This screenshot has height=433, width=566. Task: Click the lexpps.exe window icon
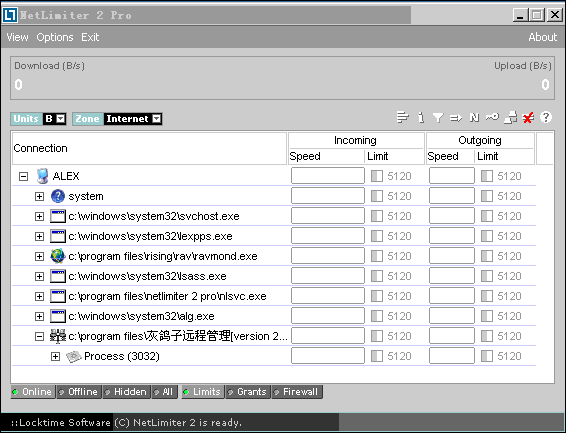(58, 236)
